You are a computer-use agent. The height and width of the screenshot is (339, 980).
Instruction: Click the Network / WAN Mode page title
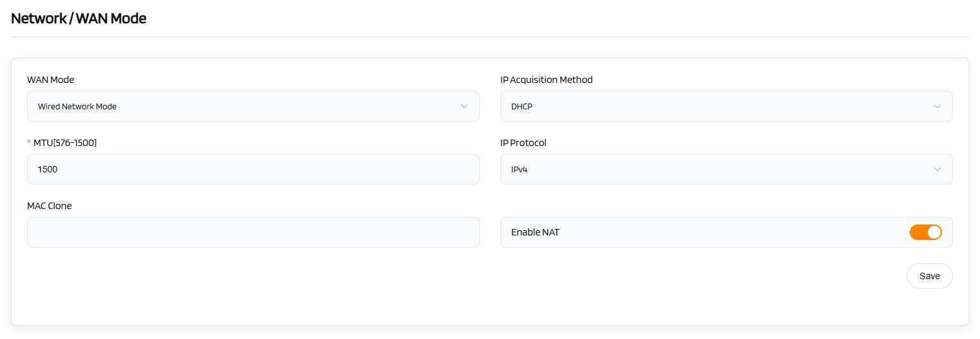click(x=79, y=19)
